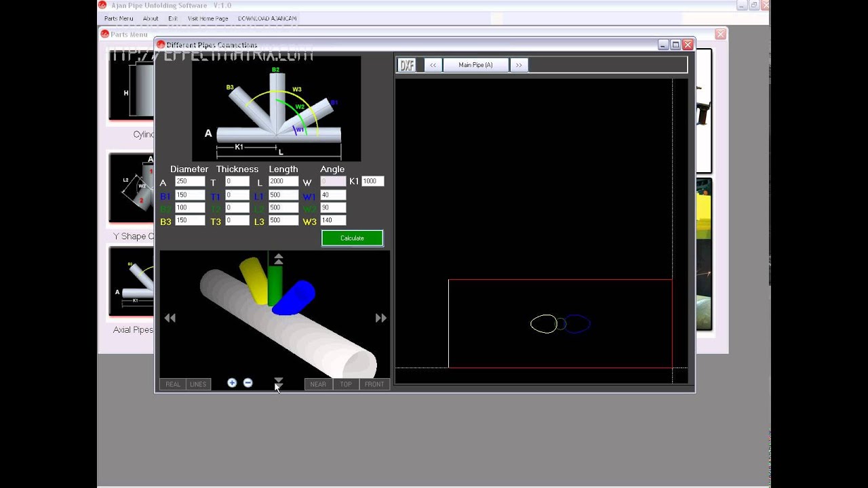This screenshot has height=488, width=868.
Task: Tilt 3D view up with top arrow
Action: point(278,259)
